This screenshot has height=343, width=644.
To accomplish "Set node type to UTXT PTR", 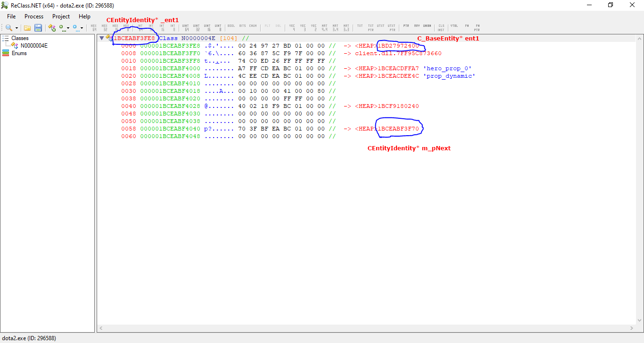I will point(391,28).
